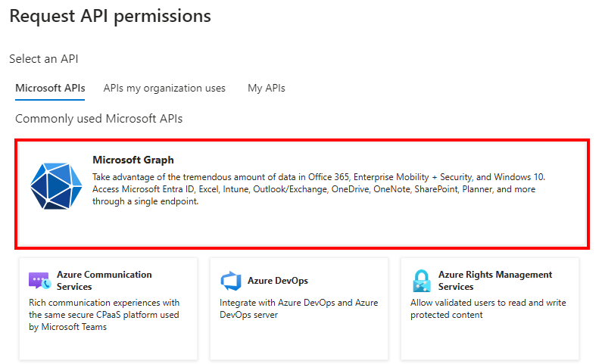Open the APIs my organization uses tab
602x364 pixels.
tap(164, 88)
